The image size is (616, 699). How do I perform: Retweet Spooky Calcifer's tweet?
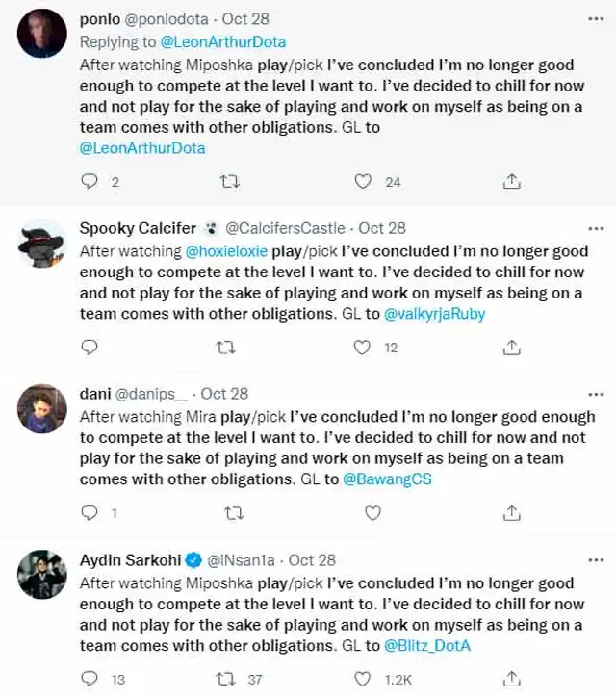click(x=226, y=348)
